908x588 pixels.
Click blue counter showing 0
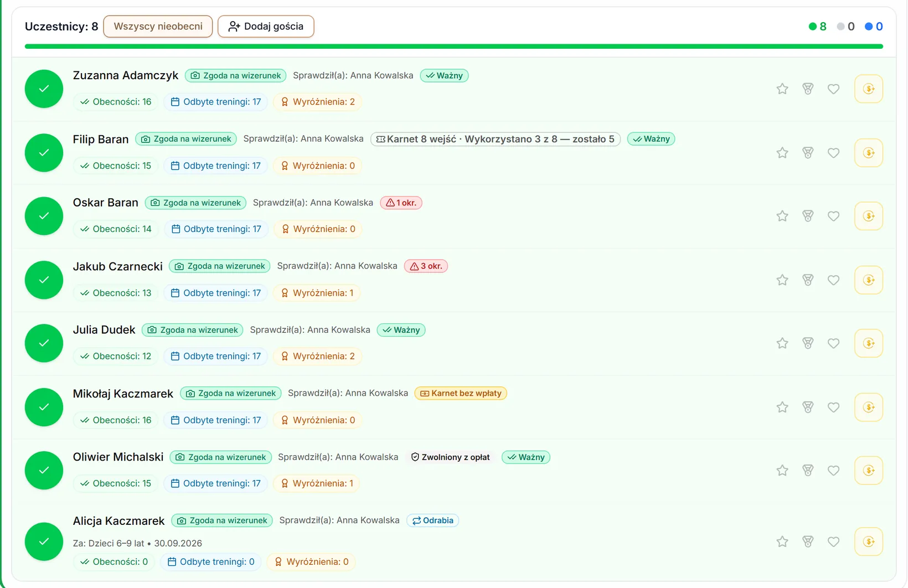(874, 27)
